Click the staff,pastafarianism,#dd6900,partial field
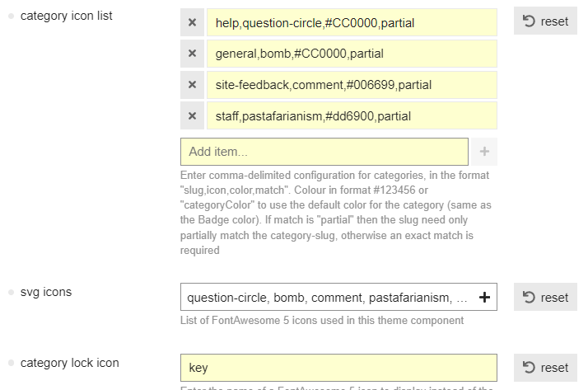Image resolution: width=588 pixels, height=390 pixels. pos(352,116)
